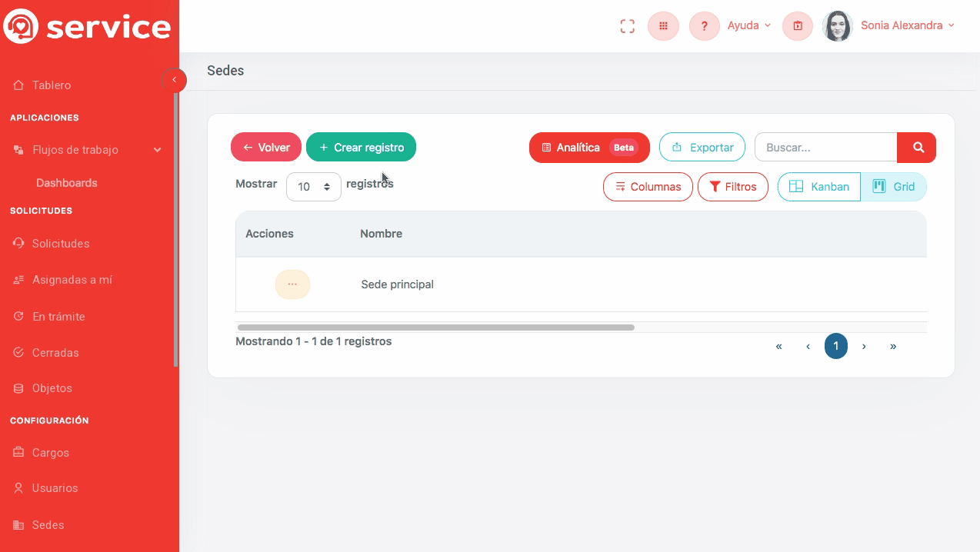Toggle fullscreen mode icon
980x552 pixels.
click(x=628, y=26)
